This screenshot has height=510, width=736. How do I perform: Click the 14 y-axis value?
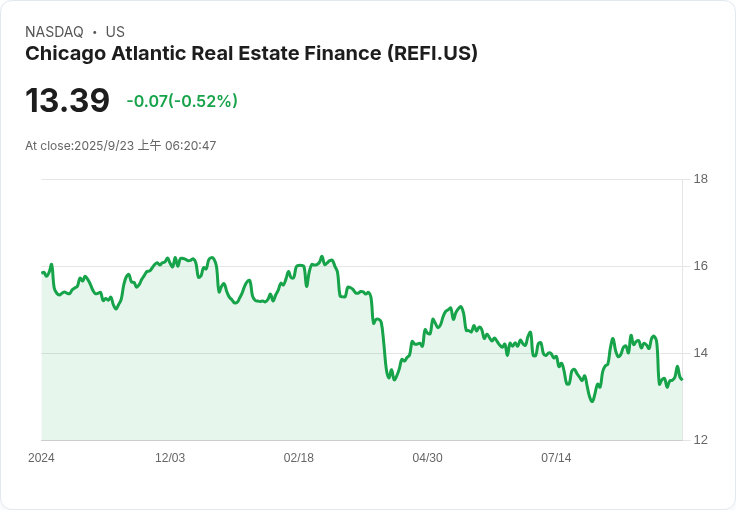(x=700, y=353)
